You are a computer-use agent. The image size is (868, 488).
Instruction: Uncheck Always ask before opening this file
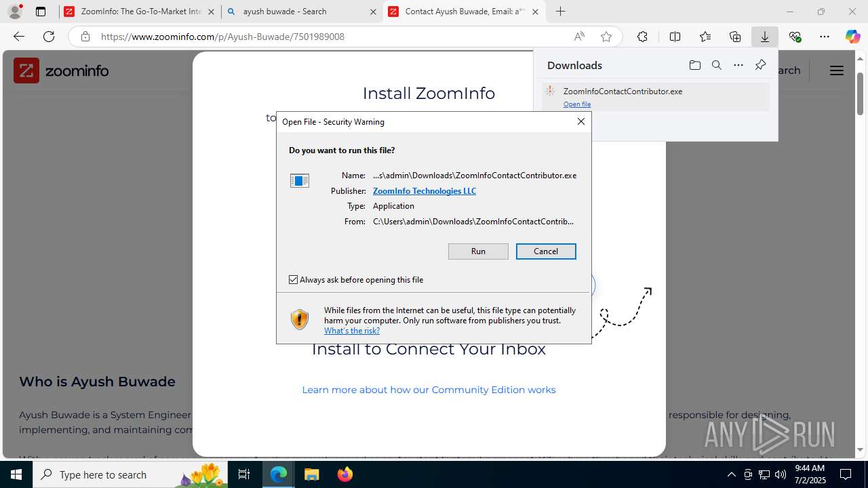tap(294, 280)
